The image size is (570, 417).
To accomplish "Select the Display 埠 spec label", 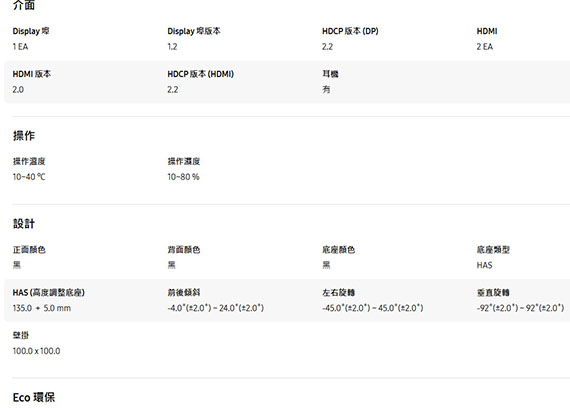I will (x=31, y=31).
